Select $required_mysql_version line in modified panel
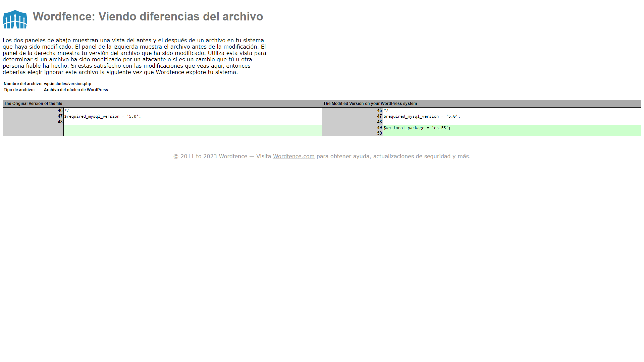644x362 pixels. click(422, 116)
